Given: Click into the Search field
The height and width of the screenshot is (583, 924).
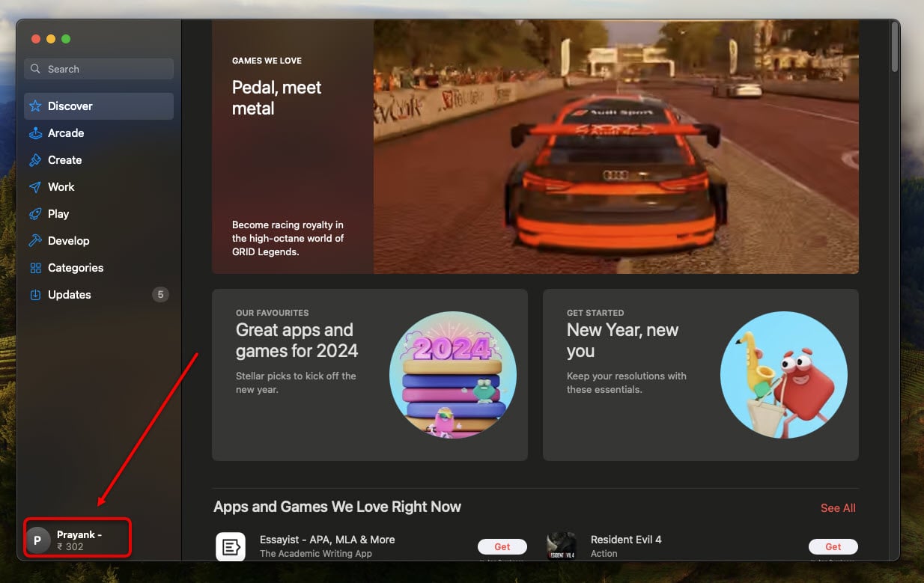Looking at the screenshot, I should click(x=99, y=69).
